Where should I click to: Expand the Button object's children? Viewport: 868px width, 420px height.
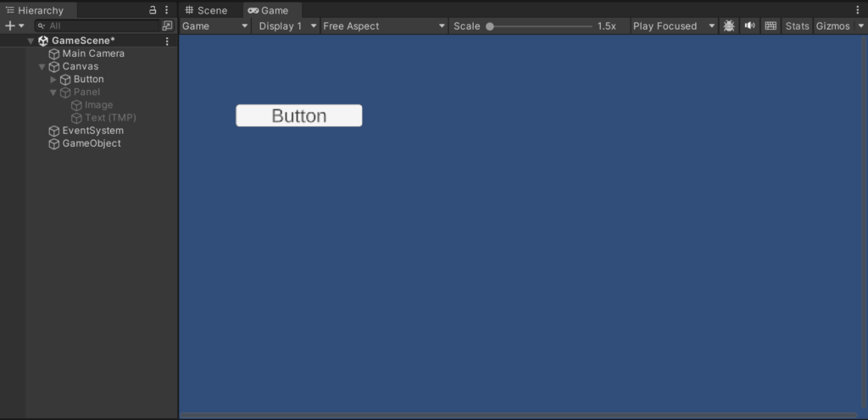click(x=53, y=80)
